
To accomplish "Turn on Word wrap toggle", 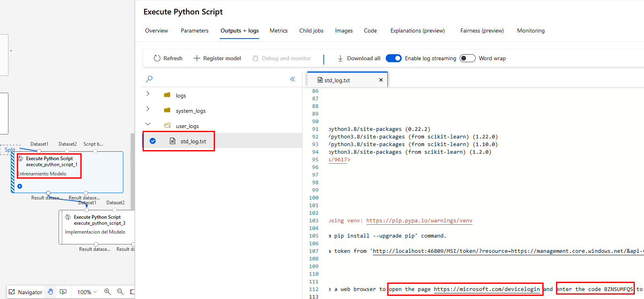I will [467, 58].
